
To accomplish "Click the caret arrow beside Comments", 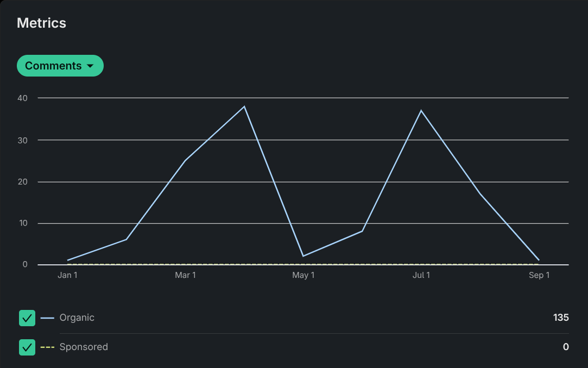I will coord(91,66).
